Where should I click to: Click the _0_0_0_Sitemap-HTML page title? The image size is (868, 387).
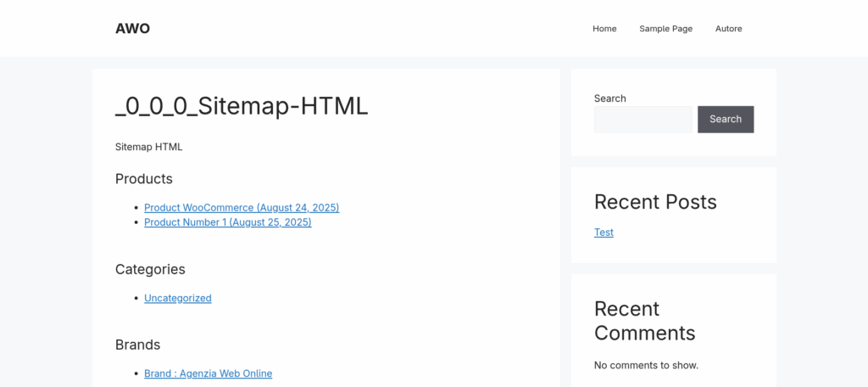242,106
